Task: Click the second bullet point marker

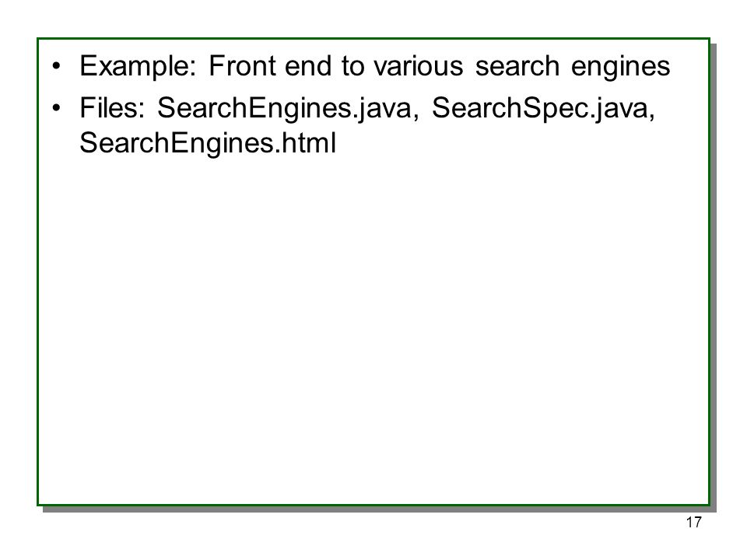Action: pos(57,108)
